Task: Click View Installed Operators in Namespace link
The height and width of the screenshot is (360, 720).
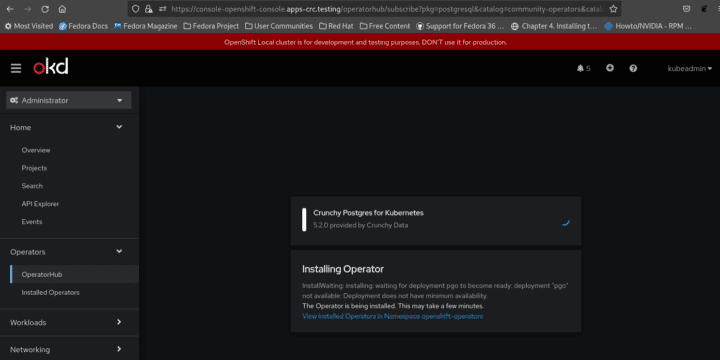Action: (392, 316)
